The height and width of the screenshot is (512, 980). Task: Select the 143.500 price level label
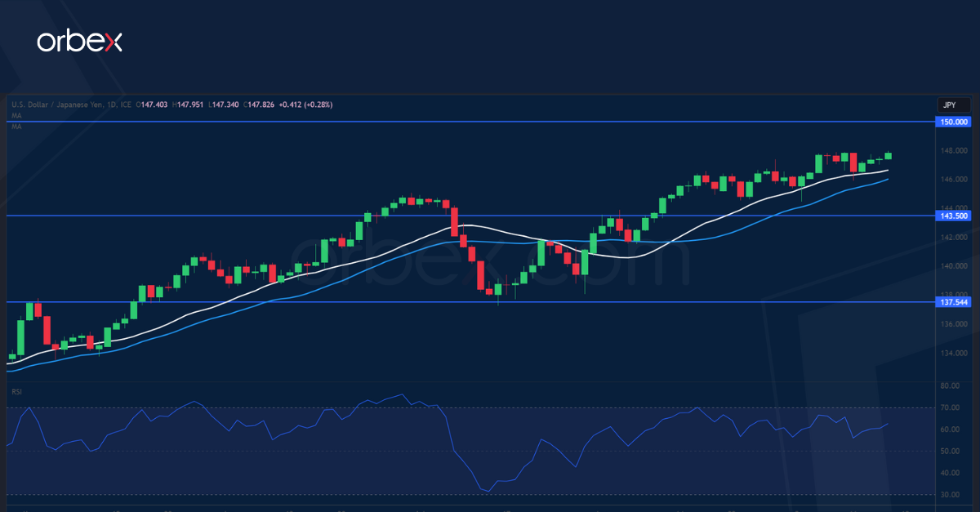tap(953, 216)
